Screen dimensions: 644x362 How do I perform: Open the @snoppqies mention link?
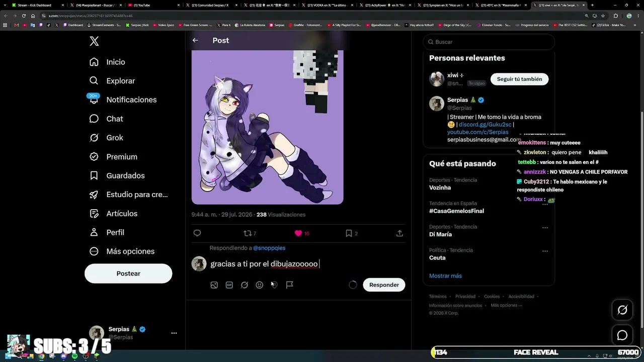click(269, 248)
